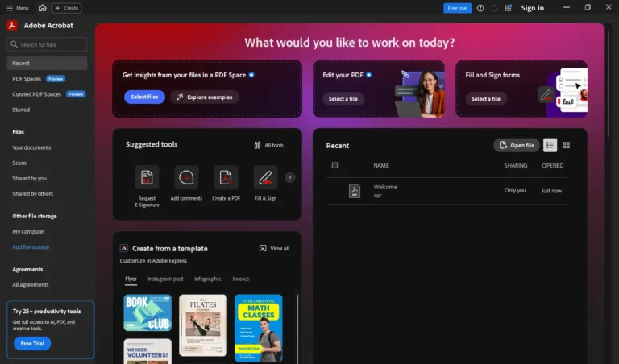Launch the Fill & Sign tool
The height and width of the screenshot is (364, 619).
[x=265, y=177]
